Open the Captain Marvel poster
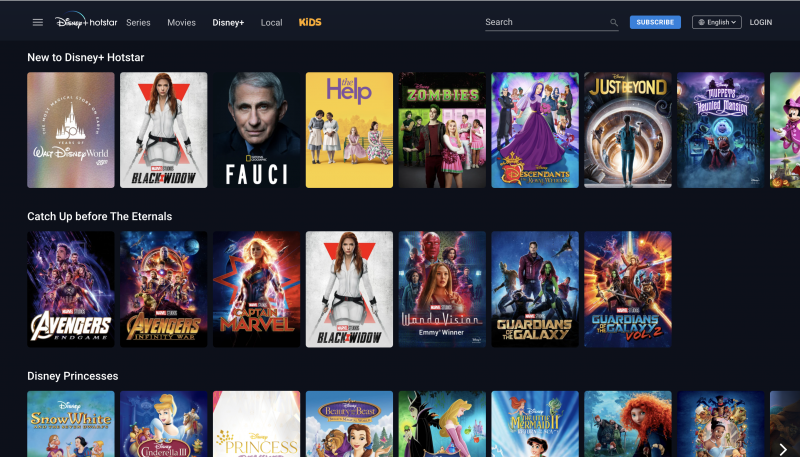This screenshot has height=457, width=800. tap(257, 289)
